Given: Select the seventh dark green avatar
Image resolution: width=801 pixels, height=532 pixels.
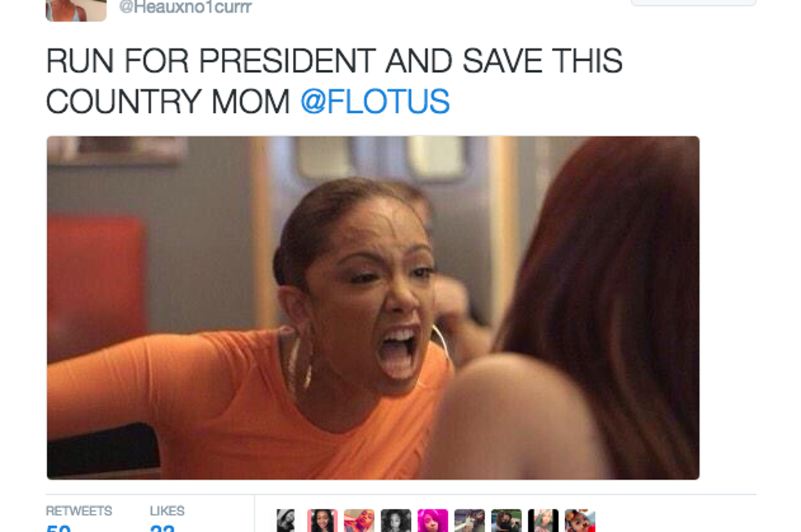Looking at the screenshot, I should tap(506, 520).
